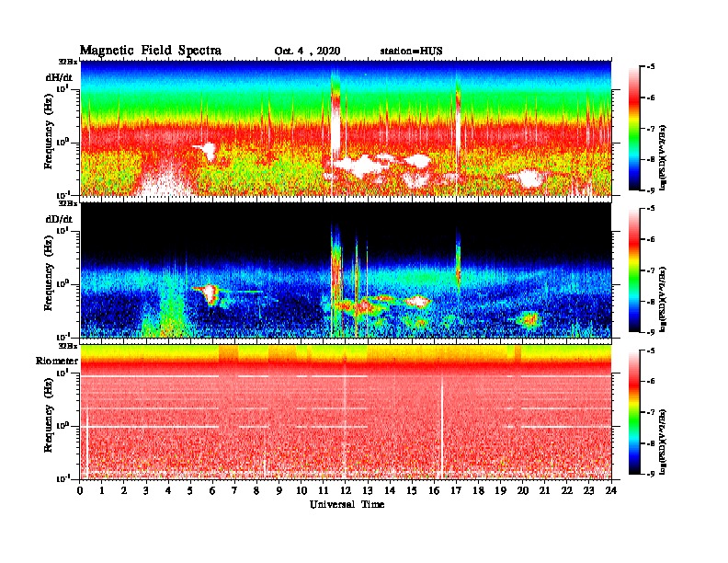Click the color bar beside the dH/dt panel
This screenshot has height=563, width=728.
click(634, 128)
